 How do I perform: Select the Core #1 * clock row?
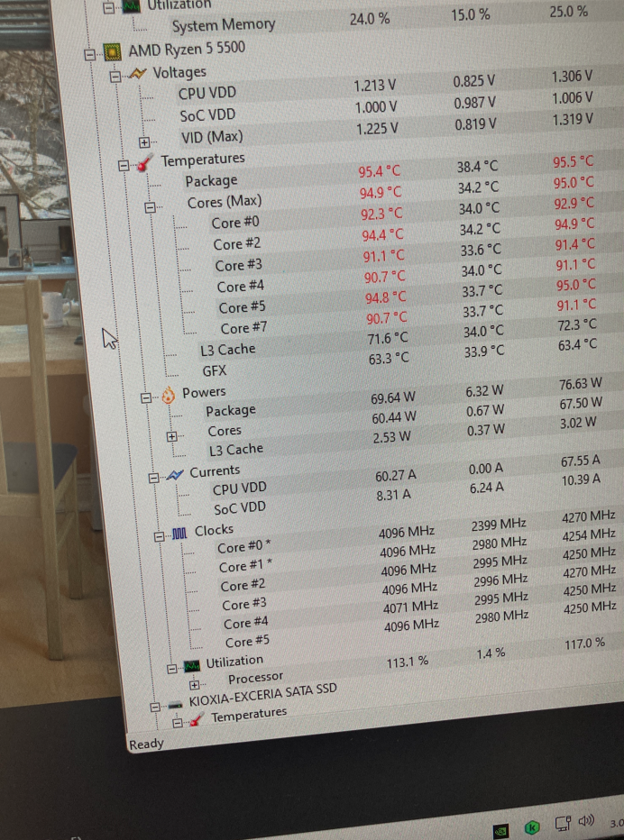pos(245,566)
